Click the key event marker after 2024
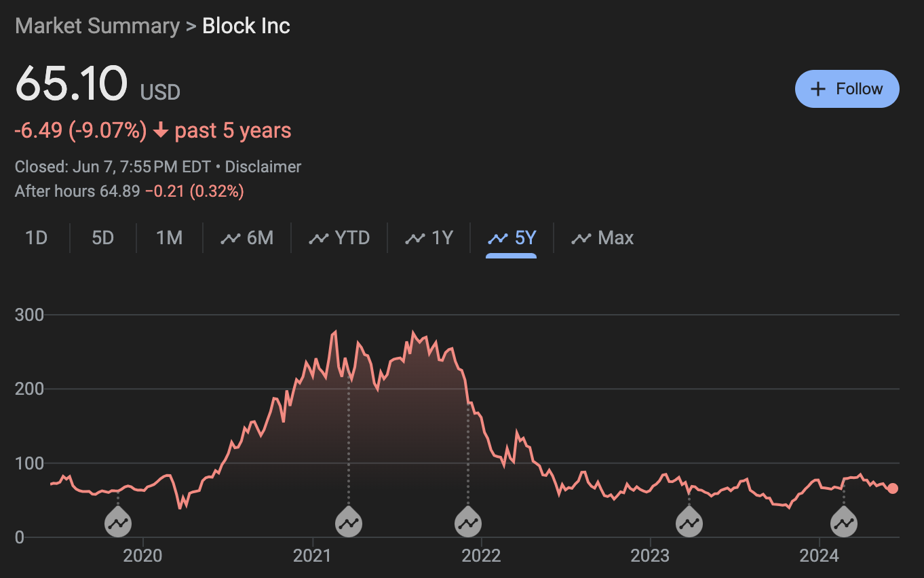The width and height of the screenshot is (924, 578). pos(844,523)
